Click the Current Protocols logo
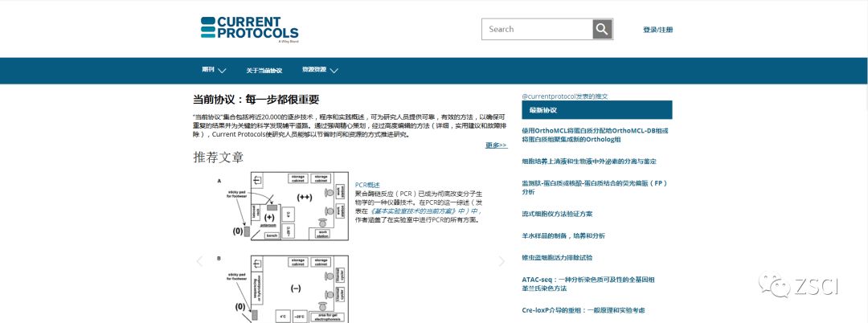Screen dimensions: 868x323 pos(249,28)
